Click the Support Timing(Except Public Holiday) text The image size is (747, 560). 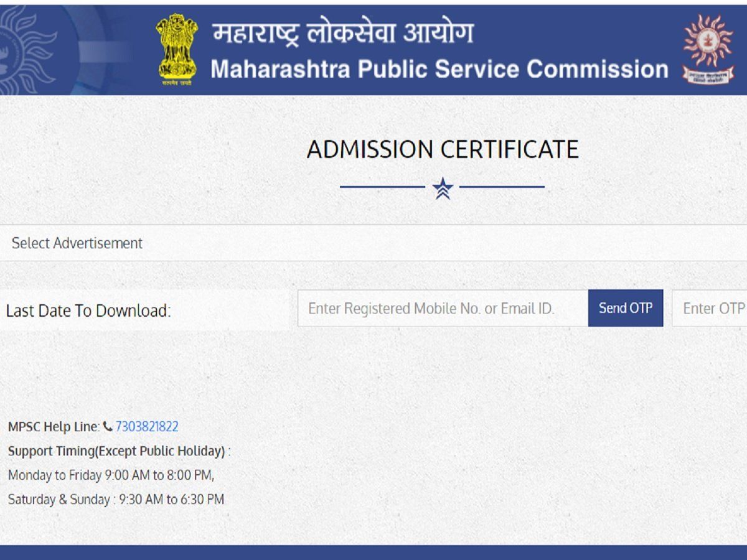(x=119, y=451)
